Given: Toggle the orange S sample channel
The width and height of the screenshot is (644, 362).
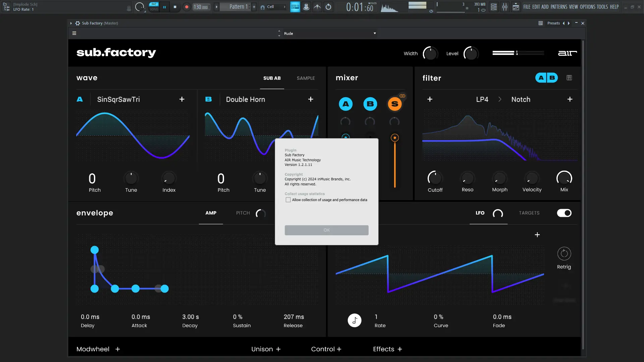Looking at the screenshot, I should tap(394, 104).
